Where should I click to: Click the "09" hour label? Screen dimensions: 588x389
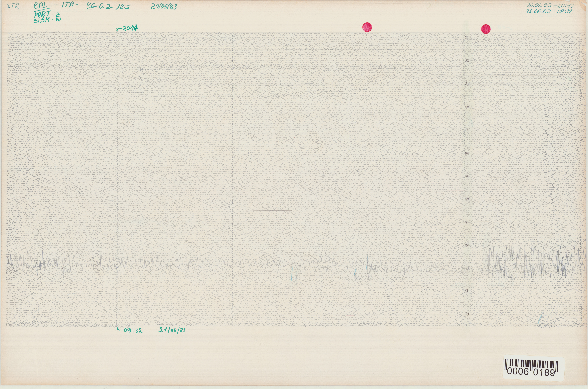pos(467,314)
